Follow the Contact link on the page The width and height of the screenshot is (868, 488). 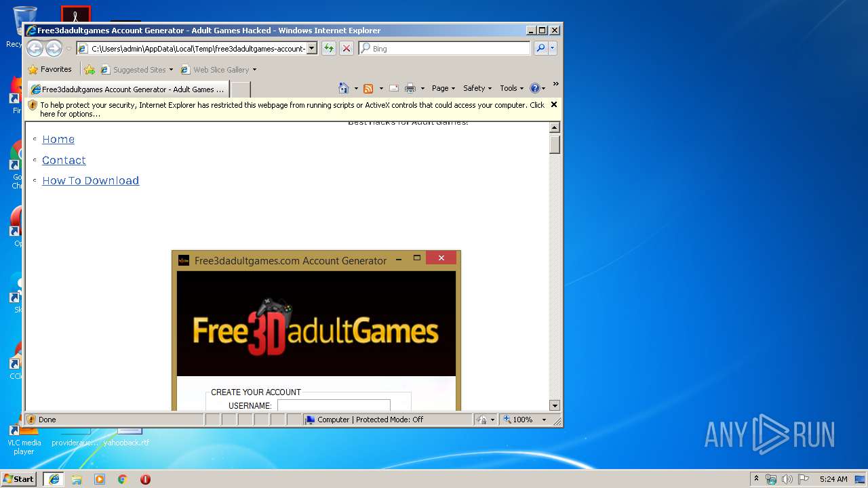(64, 160)
